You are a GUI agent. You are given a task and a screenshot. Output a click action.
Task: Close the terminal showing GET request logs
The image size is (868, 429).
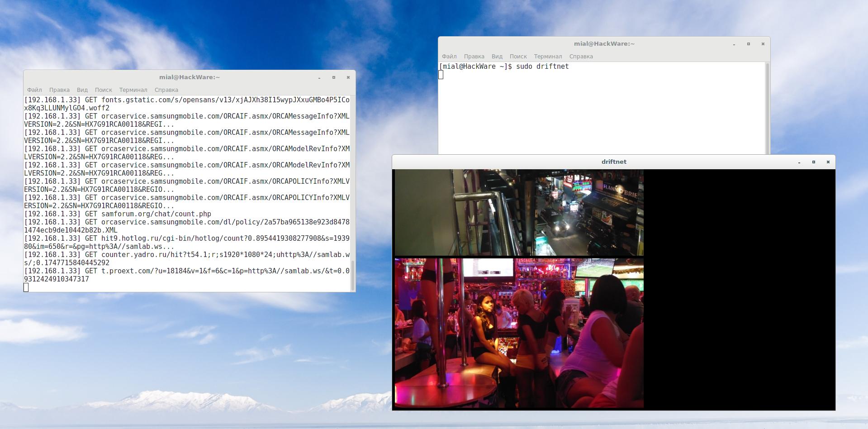(348, 77)
